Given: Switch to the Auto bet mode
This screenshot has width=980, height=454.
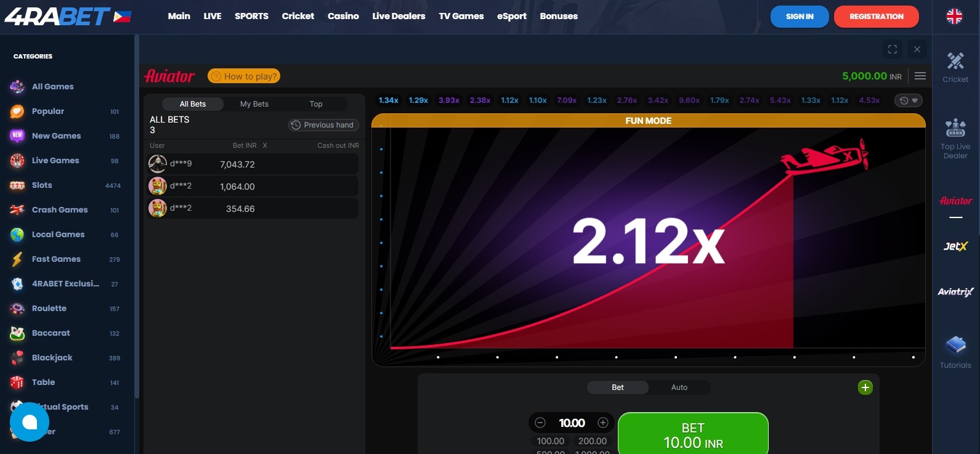Looking at the screenshot, I should tap(679, 387).
